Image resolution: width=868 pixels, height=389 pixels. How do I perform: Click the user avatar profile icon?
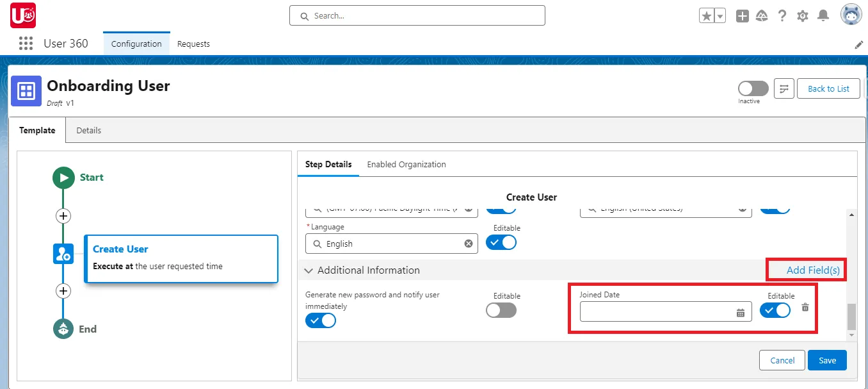point(851,14)
